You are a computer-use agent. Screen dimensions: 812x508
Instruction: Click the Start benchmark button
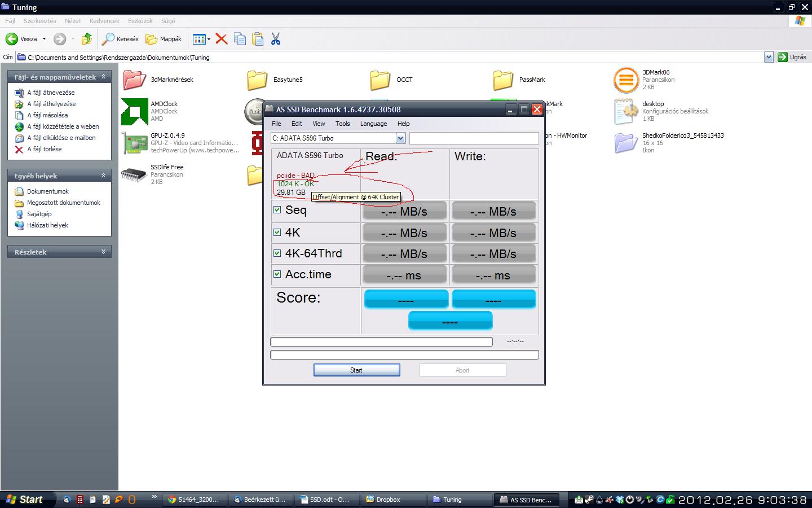[356, 370]
